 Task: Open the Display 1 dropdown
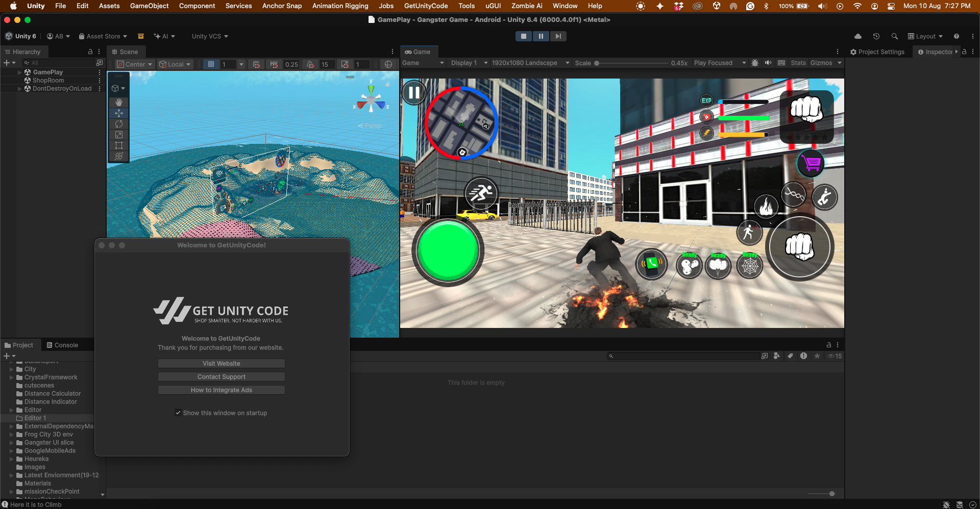(469, 63)
